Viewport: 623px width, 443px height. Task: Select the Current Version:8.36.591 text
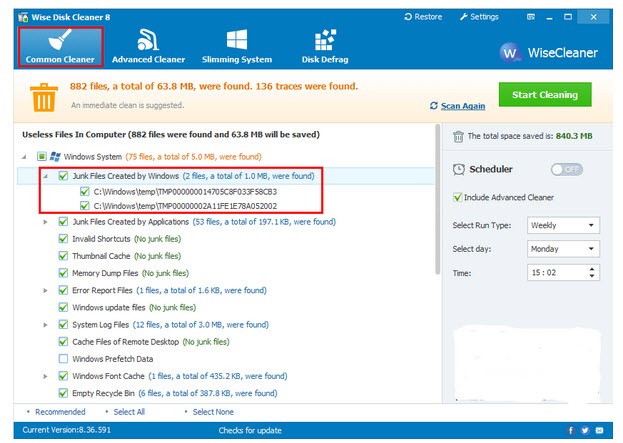coord(66,430)
